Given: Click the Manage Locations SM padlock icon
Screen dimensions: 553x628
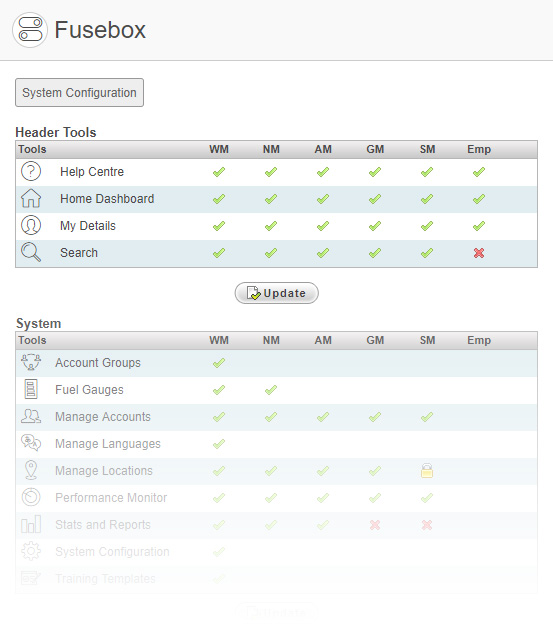Looking at the screenshot, I should point(427,471).
